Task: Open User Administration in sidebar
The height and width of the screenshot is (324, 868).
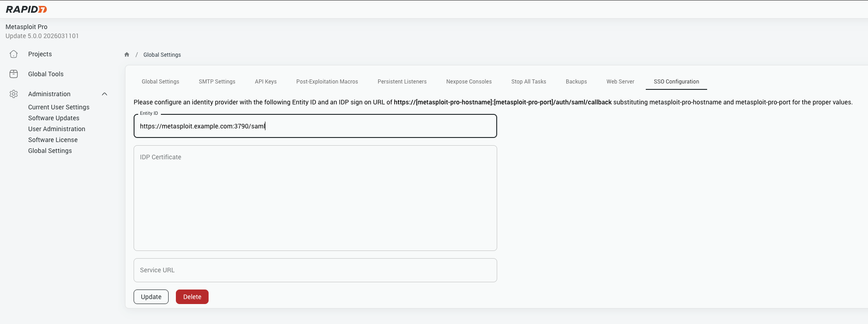Action: click(x=56, y=129)
